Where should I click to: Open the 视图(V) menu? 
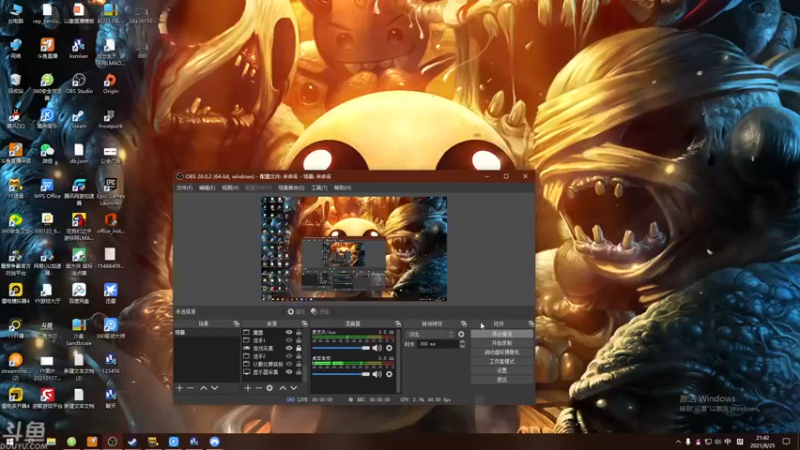click(x=230, y=188)
